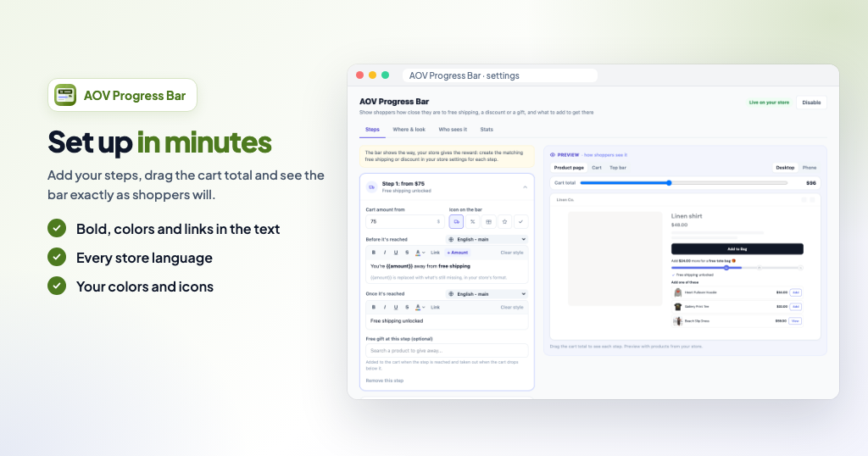868x456 pixels.
Task: Click the free gift product search field
Action: pyautogui.click(x=447, y=350)
